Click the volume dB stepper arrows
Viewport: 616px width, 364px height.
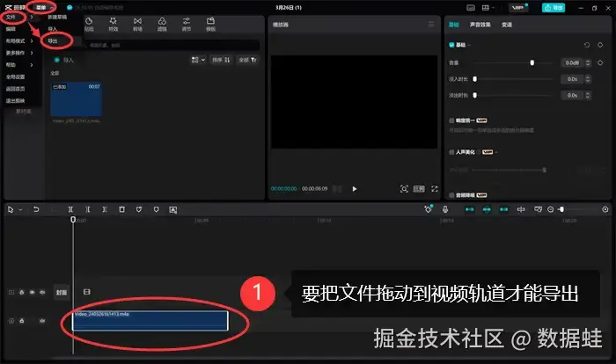pyautogui.click(x=588, y=62)
